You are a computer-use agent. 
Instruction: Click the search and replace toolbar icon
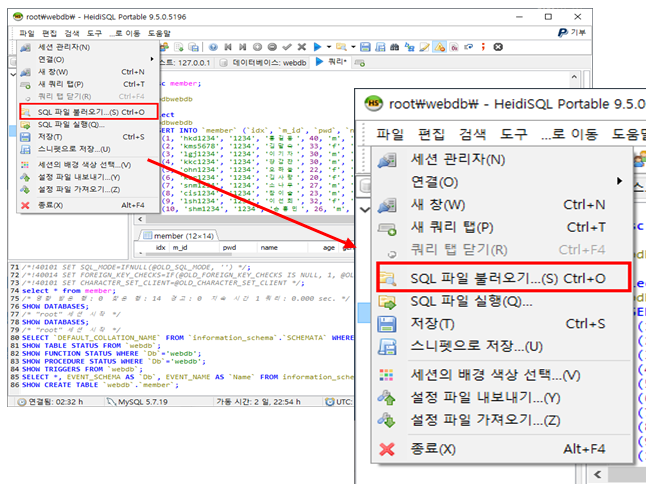[409, 47]
